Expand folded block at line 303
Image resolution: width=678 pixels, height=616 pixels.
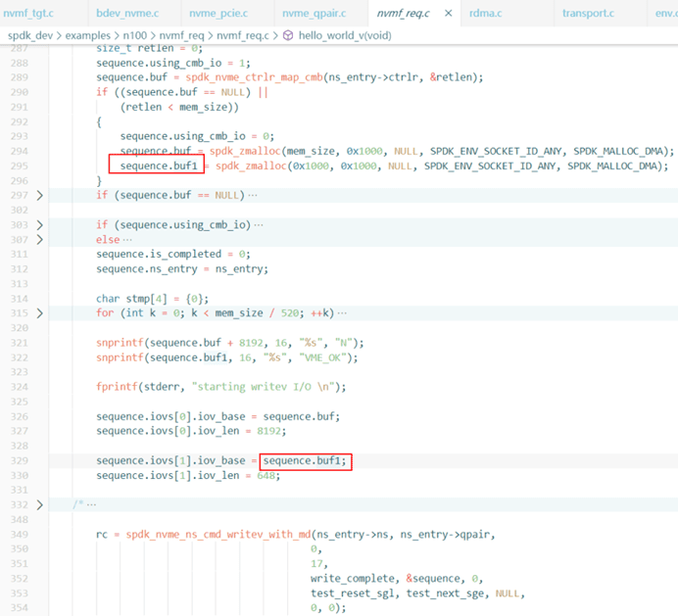(x=39, y=225)
